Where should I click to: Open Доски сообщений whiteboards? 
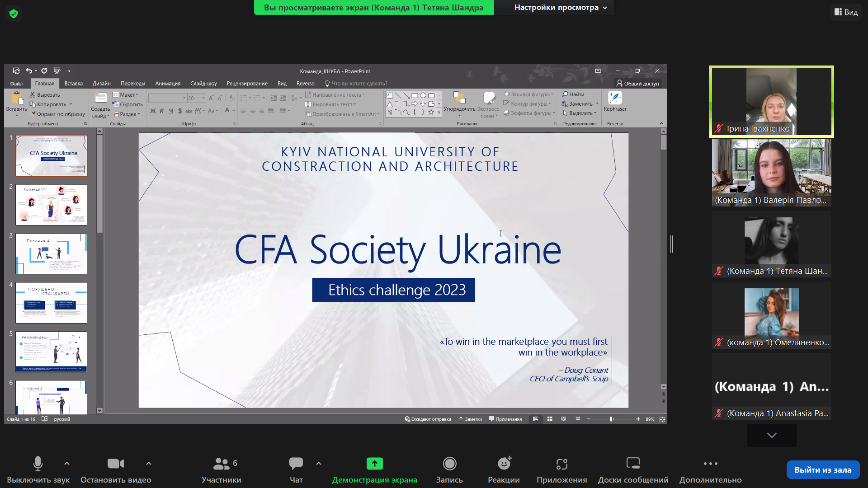(633, 470)
